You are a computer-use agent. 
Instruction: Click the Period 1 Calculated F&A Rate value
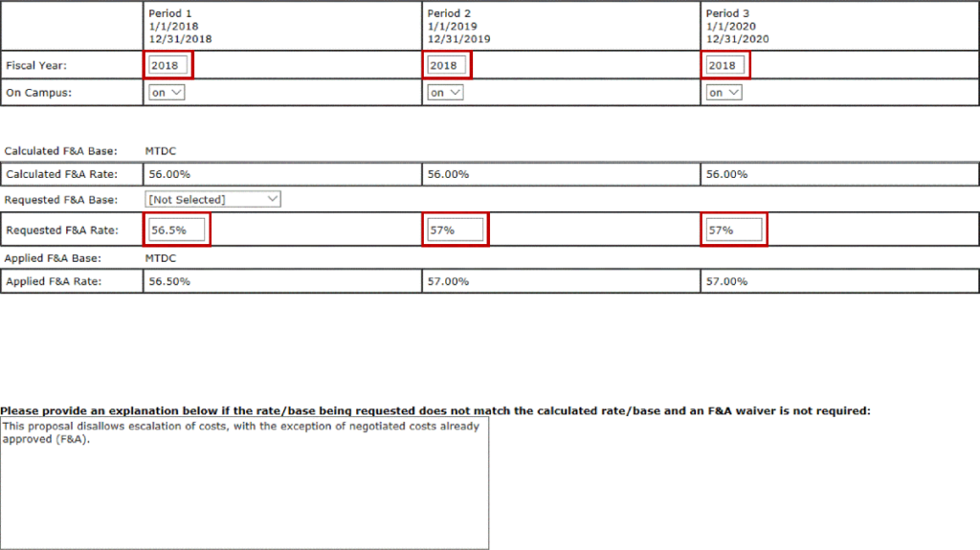pyautogui.click(x=169, y=175)
